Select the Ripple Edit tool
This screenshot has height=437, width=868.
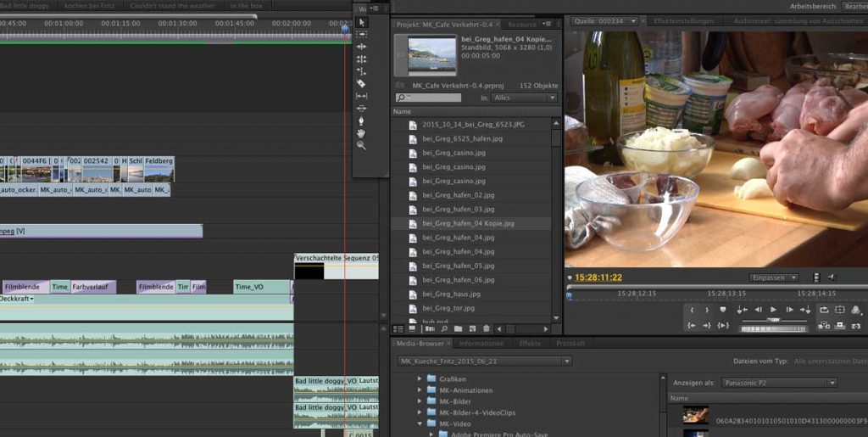(361, 47)
